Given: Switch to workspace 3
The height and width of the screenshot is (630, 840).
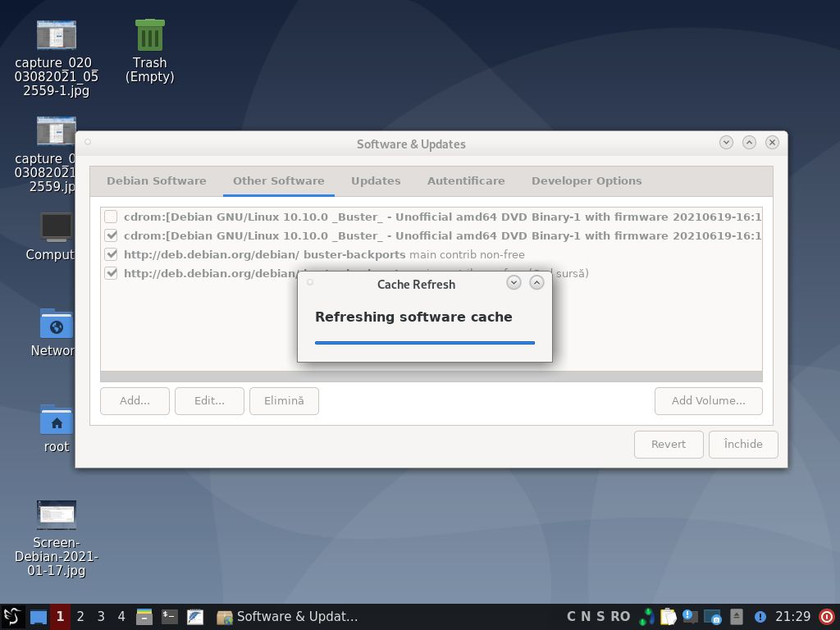Looking at the screenshot, I should pyautogui.click(x=101, y=617).
